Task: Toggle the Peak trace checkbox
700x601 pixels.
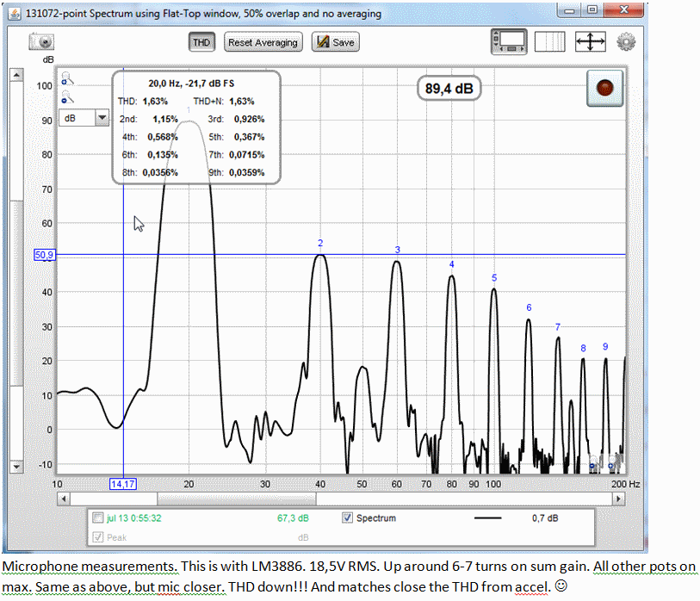Action: click(x=98, y=537)
